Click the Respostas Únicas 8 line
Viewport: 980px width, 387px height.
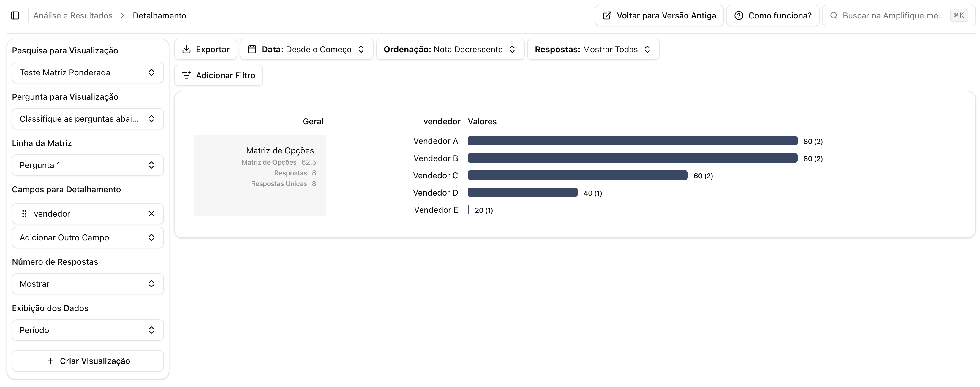pos(283,184)
